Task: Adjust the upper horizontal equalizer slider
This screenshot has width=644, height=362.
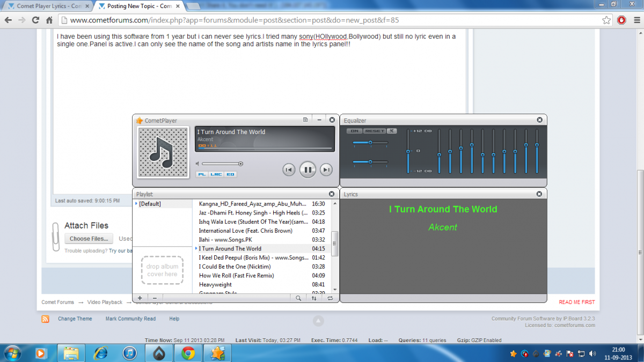Action: [370, 143]
